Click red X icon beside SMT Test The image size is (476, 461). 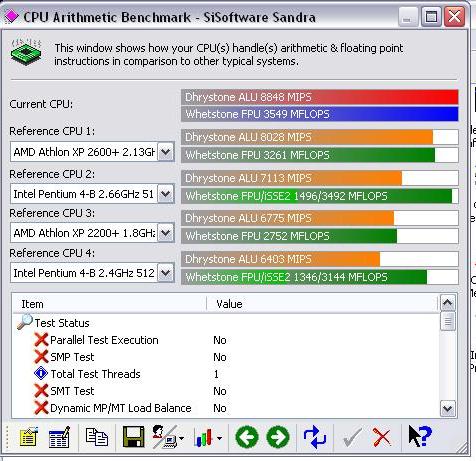(x=41, y=391)
